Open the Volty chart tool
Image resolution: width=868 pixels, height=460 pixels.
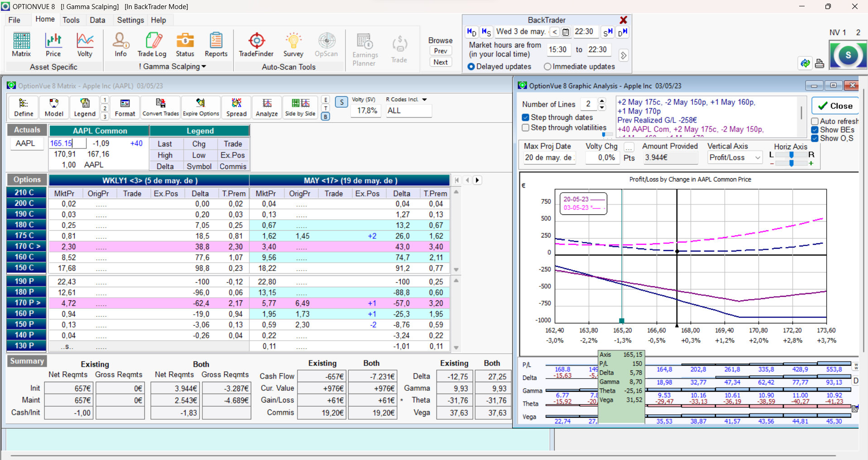[85, 45]
